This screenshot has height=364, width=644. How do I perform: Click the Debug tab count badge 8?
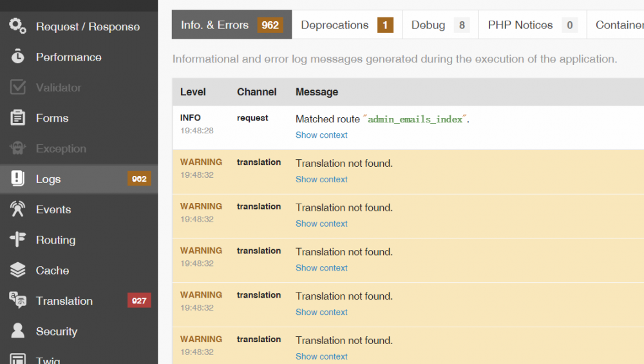[462, 25]
